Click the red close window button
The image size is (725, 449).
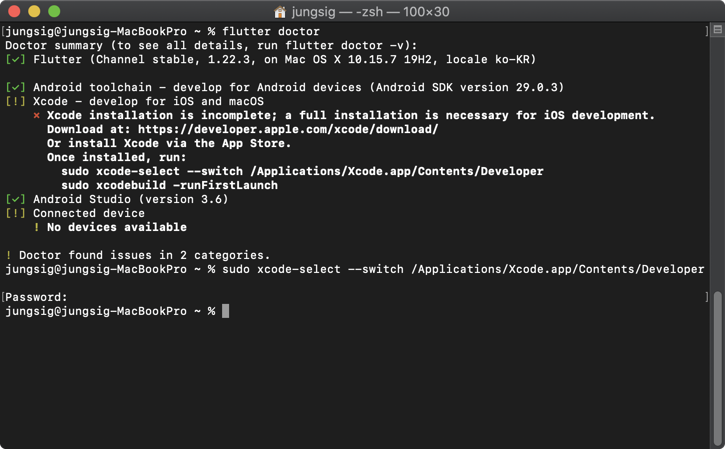pyautogui.click(x=14, y=11)
